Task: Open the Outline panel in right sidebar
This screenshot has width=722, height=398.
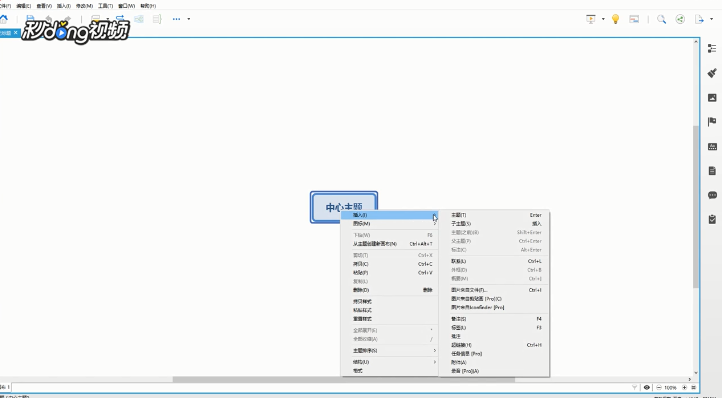Action: (x=712, y=48)
